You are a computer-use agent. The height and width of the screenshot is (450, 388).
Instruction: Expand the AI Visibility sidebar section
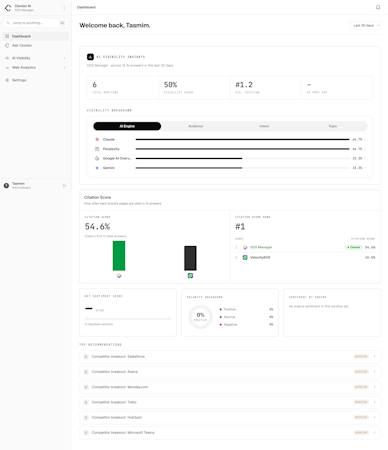[x=36, y=58]
